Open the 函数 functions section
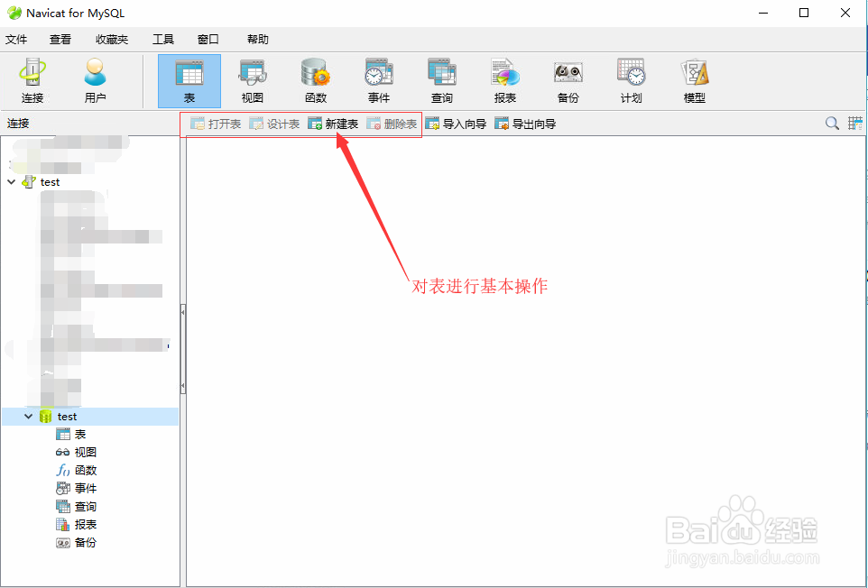 tap(316, 81)
